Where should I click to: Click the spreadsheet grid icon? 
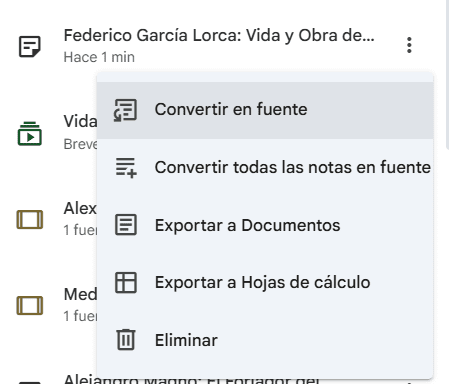click(126, 283)
